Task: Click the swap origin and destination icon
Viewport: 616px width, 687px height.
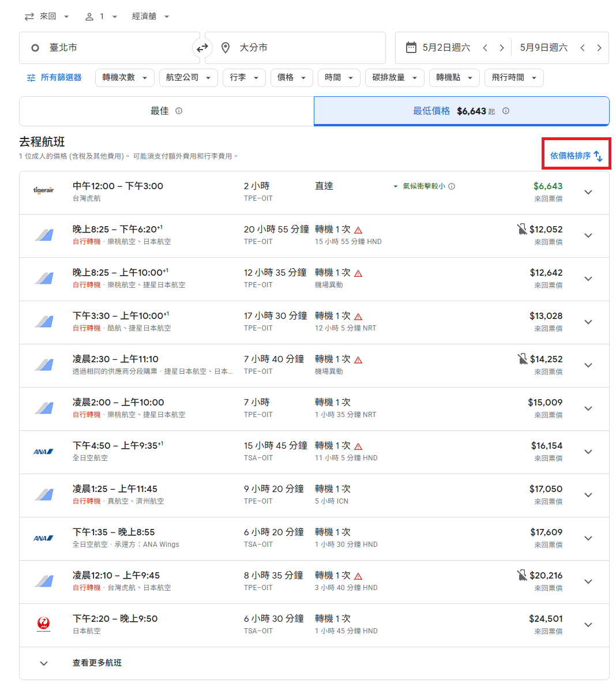Action: (202, 48)
